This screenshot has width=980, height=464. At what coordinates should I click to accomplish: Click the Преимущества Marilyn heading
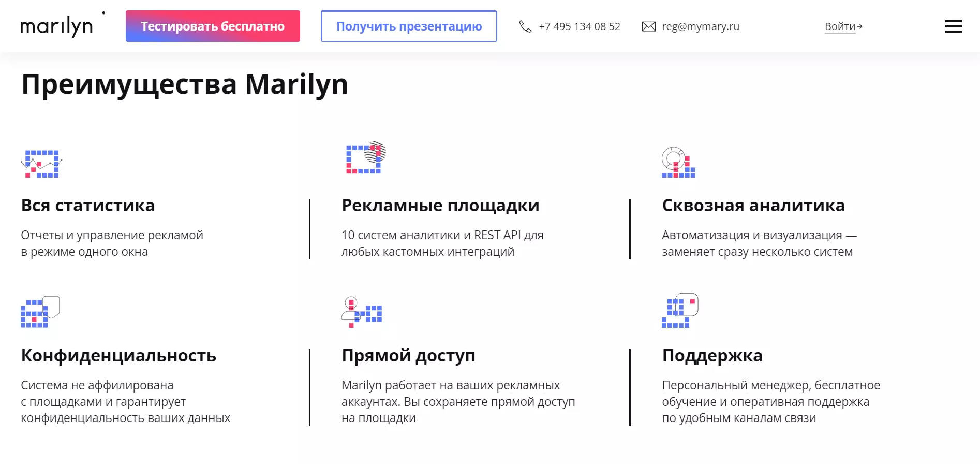point(185,84)
